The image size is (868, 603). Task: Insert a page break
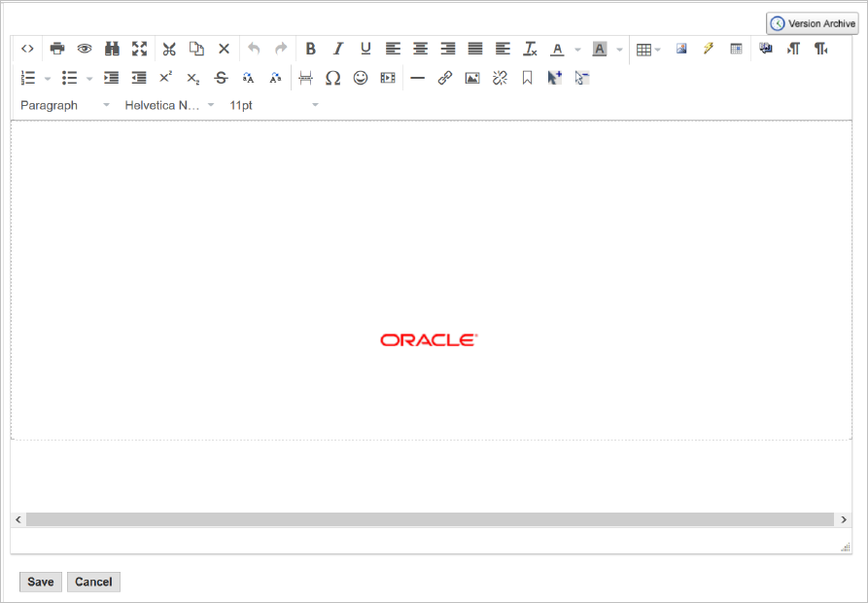click(305, 78)
